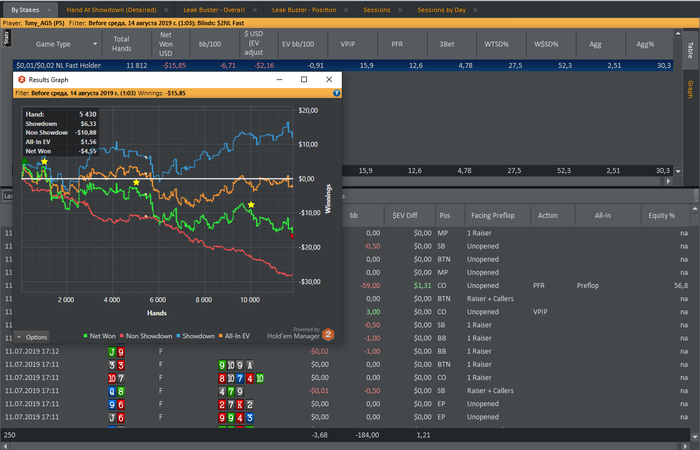The image size is (700, 450).
Task: Sort by Total Hands column
Action: point(121,44)
